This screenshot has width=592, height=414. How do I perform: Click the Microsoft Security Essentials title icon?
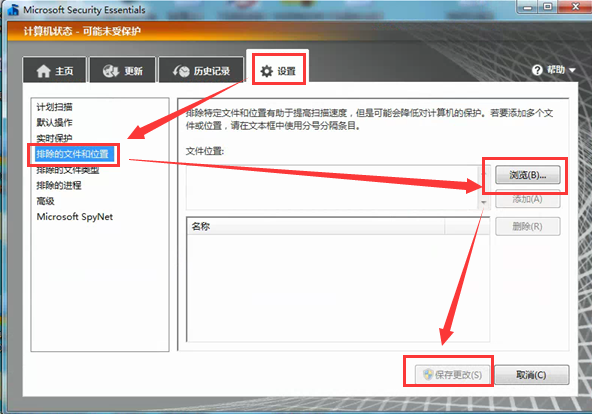pos(14,10)
